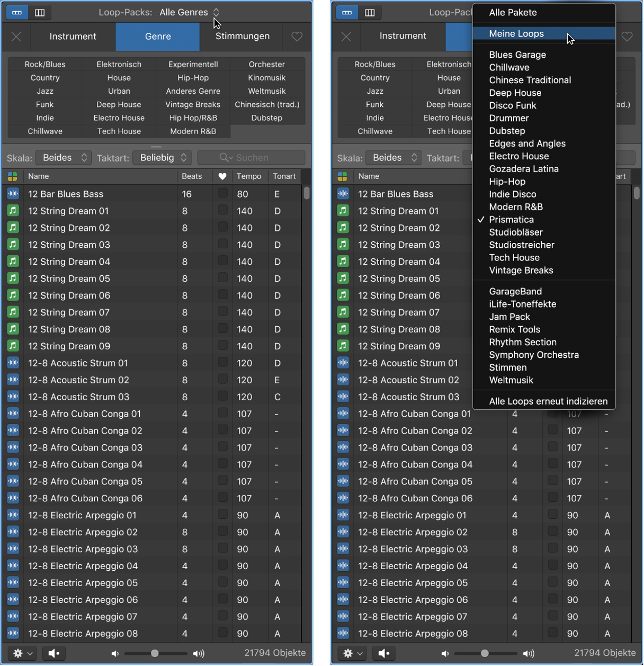
Task: Click the reset X button in left panel
Action: point(16,37)
